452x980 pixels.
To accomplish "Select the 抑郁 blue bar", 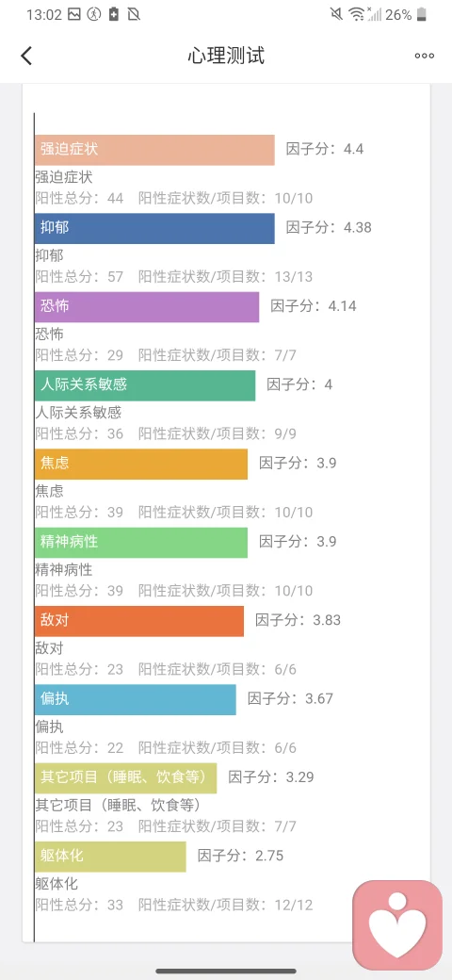I will coord(154,228).
